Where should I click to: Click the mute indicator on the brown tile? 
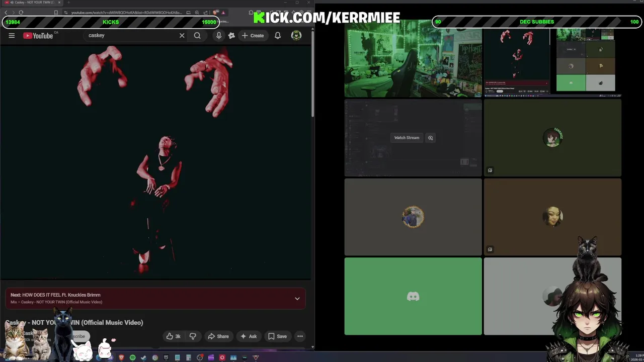click(x=490, y=249)
